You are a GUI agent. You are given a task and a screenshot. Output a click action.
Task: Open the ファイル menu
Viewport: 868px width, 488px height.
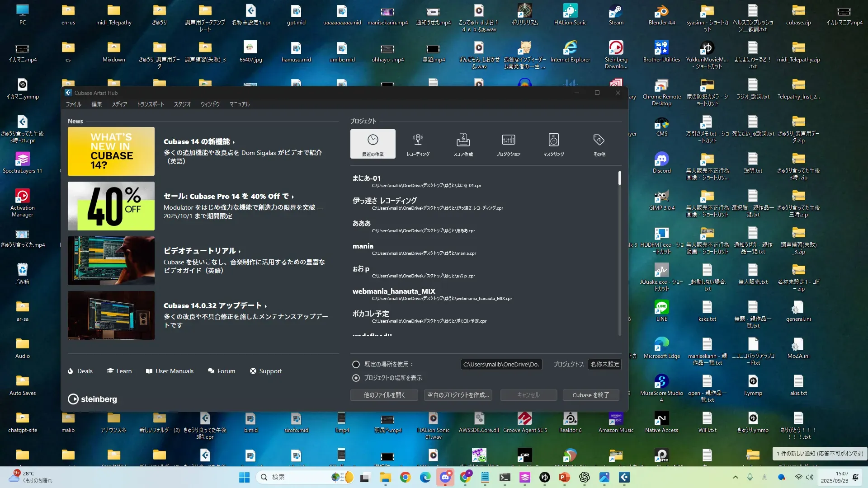click(73, 104)
